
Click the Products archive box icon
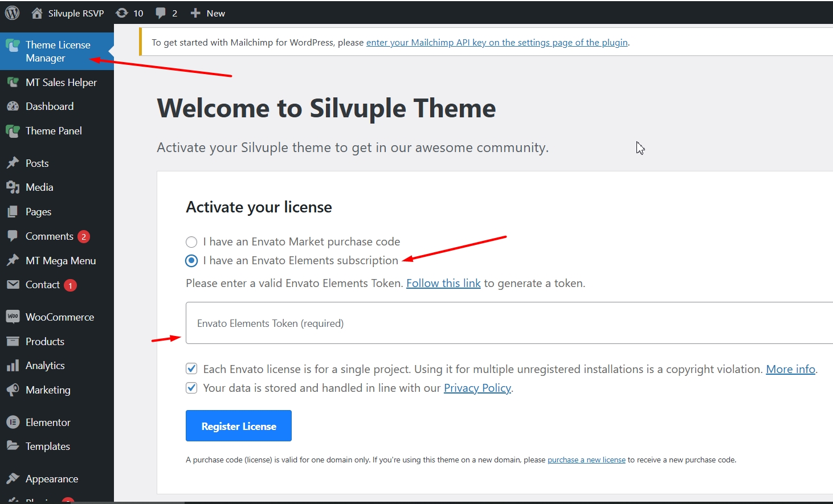[x=13, y=342]
